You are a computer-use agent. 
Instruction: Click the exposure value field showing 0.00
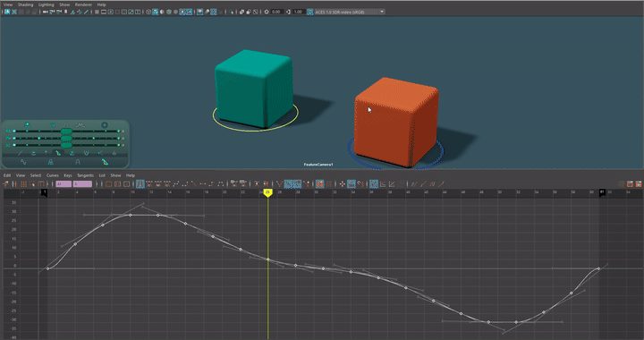[x=276, y=12]
